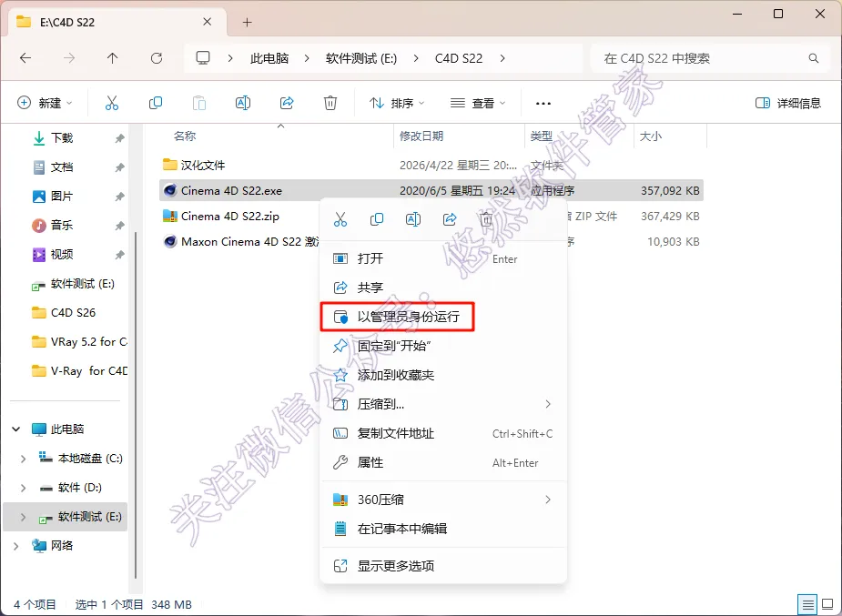Screen dimensions: 842x616
Task: Click the Cut scissors icon in the context menu
Action: [340, 219]
